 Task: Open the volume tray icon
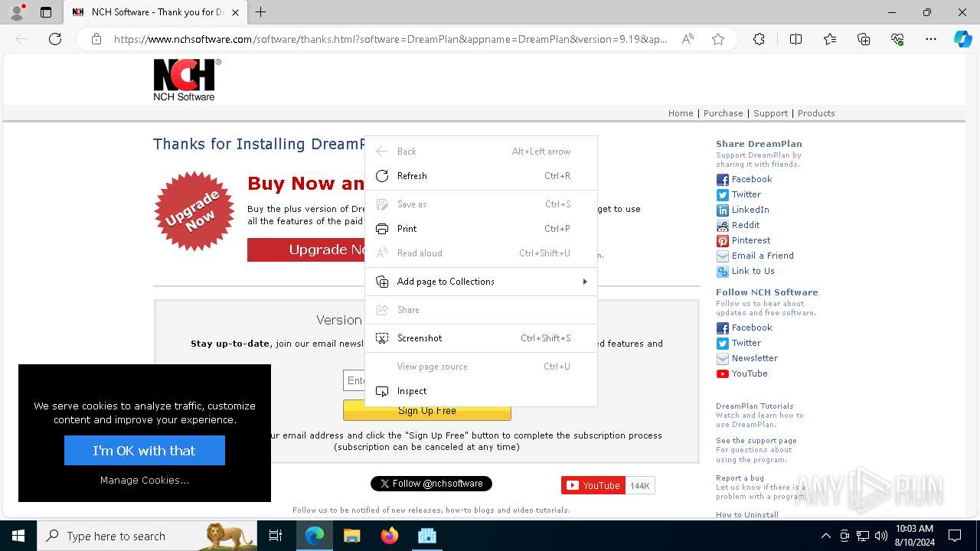(x=880, y=536)
